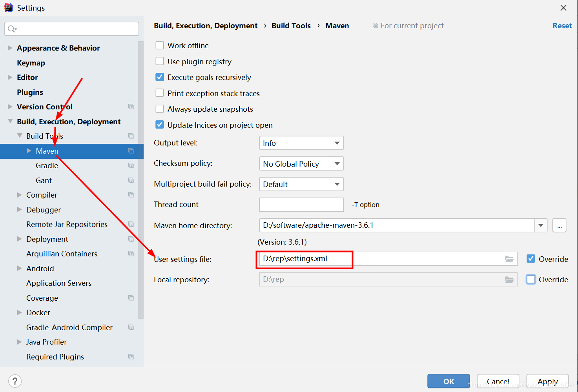The image size is (578, 392).
Task: Click project-level icon beside Deployment
Action: click(x=131, y=239)
